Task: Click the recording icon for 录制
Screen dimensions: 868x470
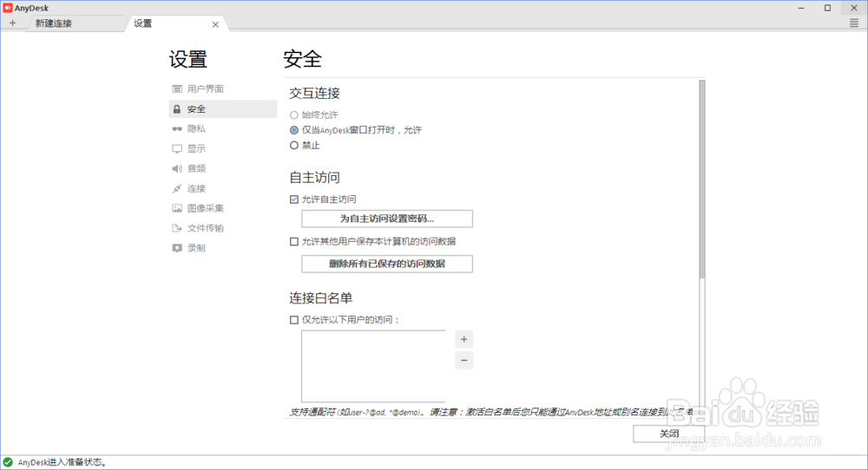Action: [177, 248]
